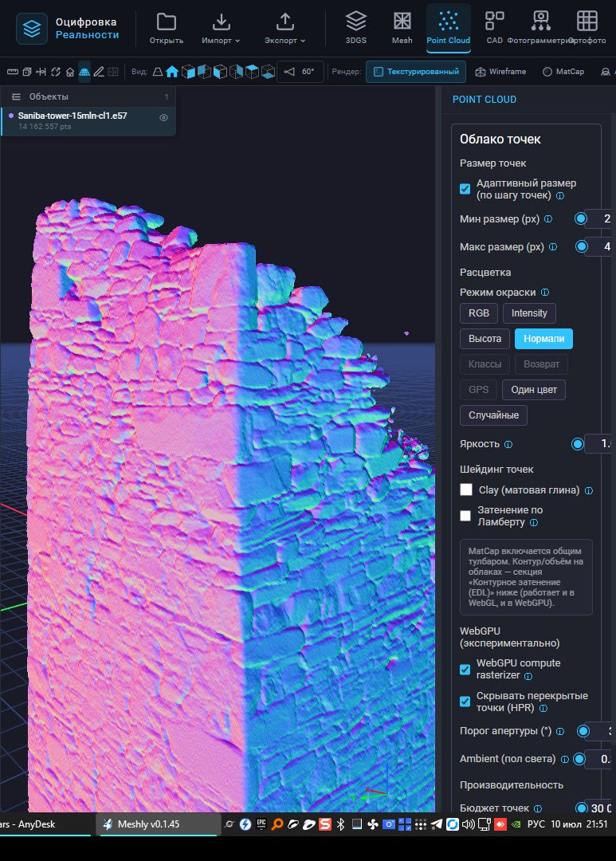Viewport: 616px width, 861px height.
Task: Select Saniba-tower-15mln-cl1.e57 object row
Action: (x=88, y=121)
